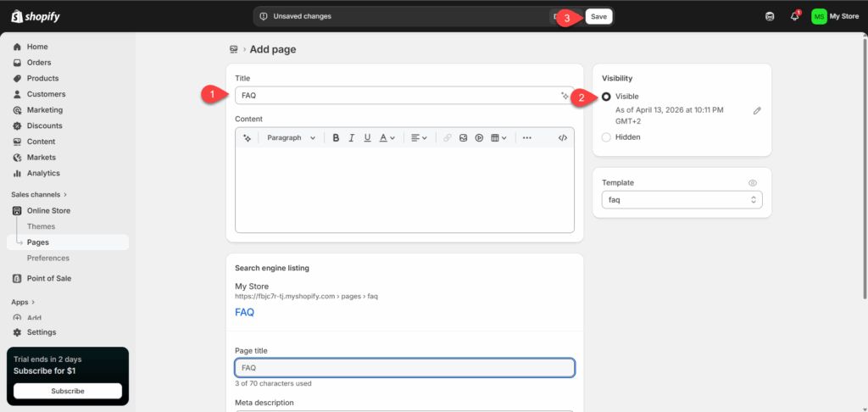
Task: Open the Paragraph style dropdown
Action: coord(291,138)
